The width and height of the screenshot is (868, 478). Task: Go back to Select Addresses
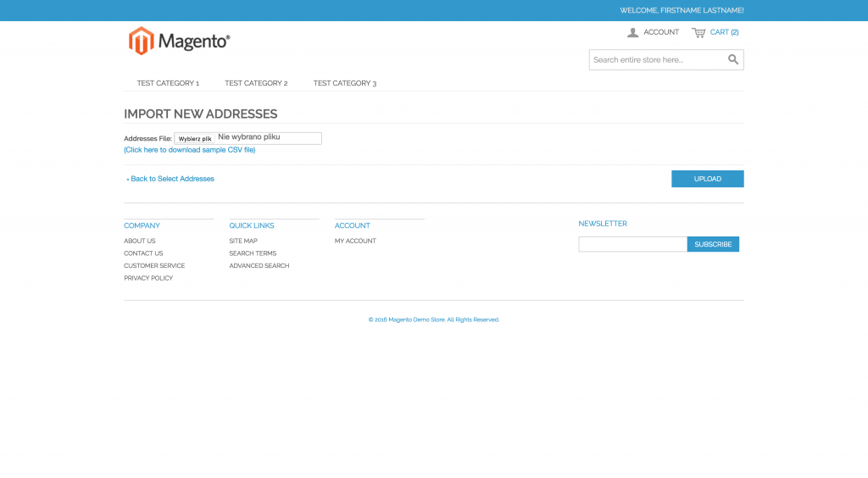pos(172,179)
